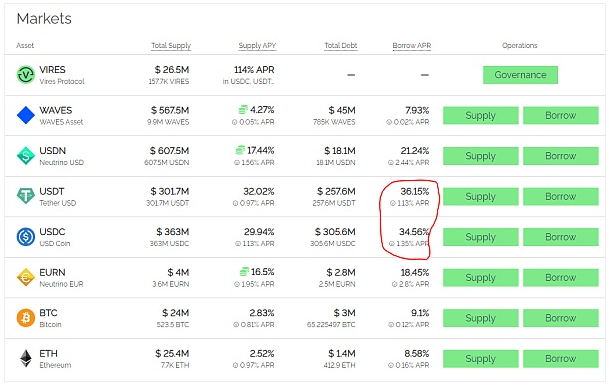Click the Ethereum logo icon

click(x=26, y=358)
